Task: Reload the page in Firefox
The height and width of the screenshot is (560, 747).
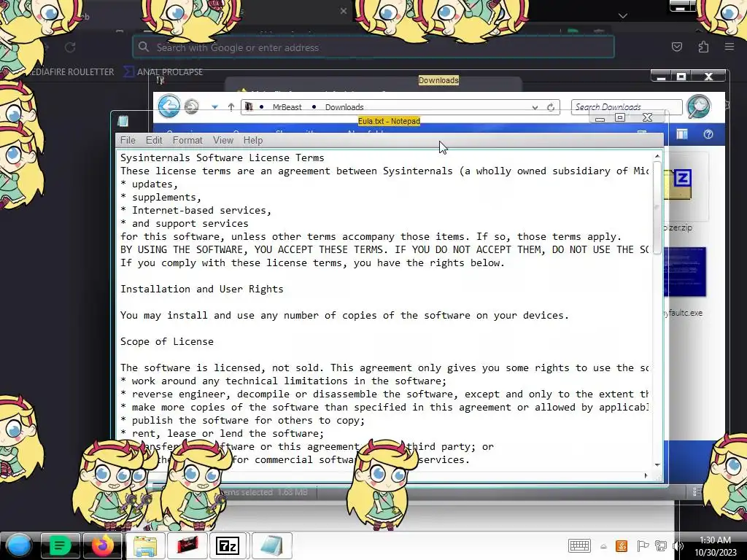Action: click(70, 47)
